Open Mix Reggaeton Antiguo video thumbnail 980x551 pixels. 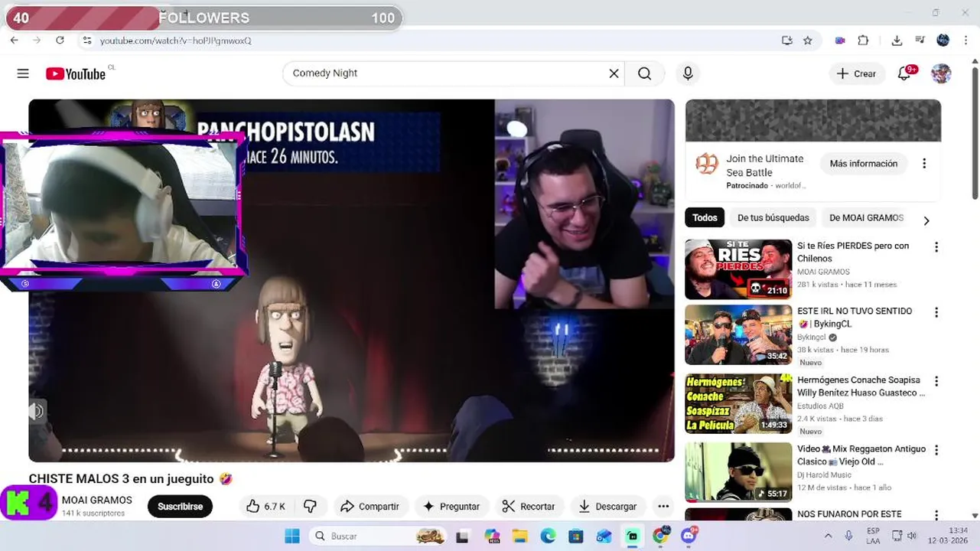point(738,472)
